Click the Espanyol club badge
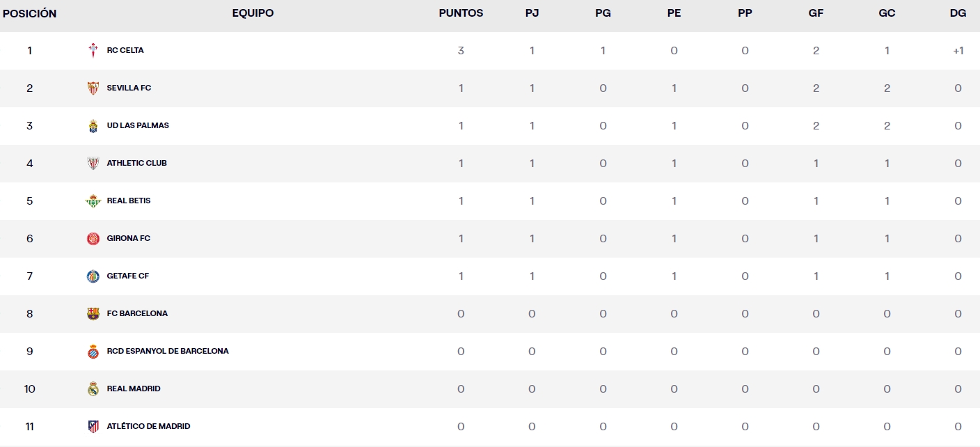The width and height of the screenshot is (980, 447). [93, 352]
